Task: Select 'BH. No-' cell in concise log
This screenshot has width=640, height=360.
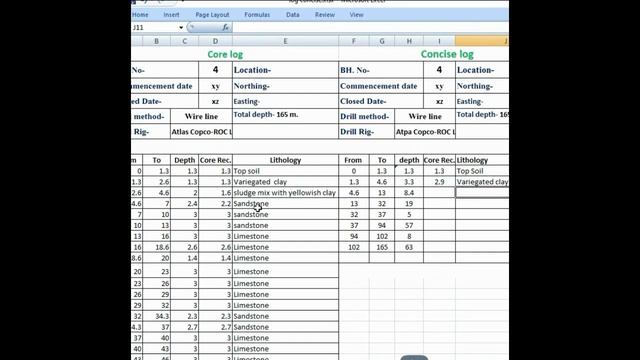Action: pos(381,70)
